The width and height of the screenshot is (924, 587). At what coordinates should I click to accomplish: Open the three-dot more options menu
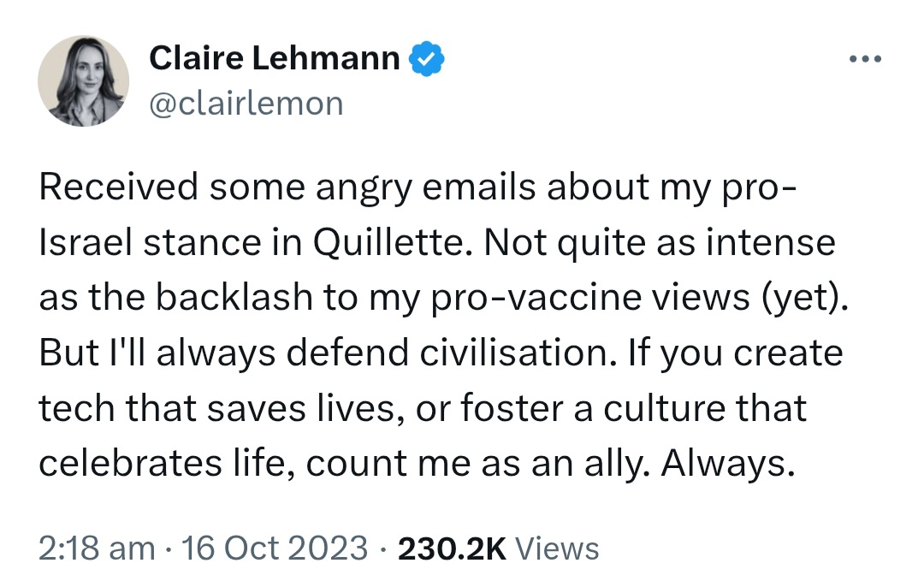866,58
